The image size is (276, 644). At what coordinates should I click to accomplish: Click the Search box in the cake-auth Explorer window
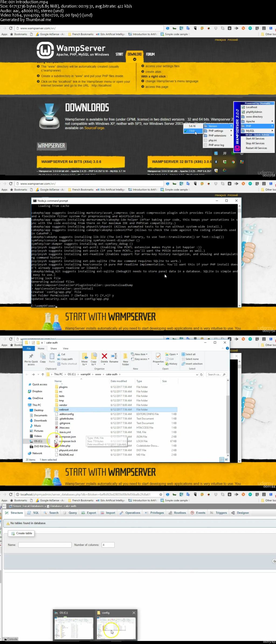click(217, 374)
